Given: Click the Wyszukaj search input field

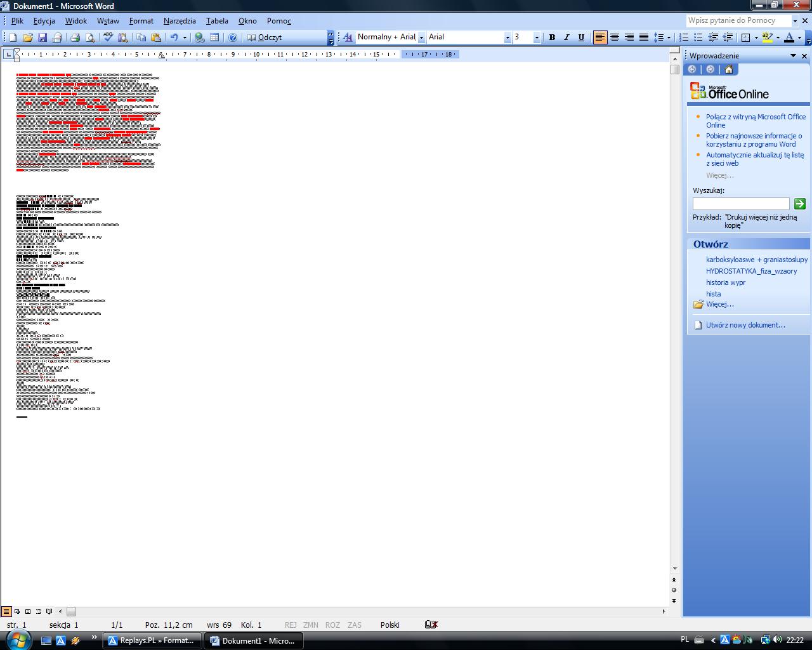Looking at the screenshot, I should point(740,204).
